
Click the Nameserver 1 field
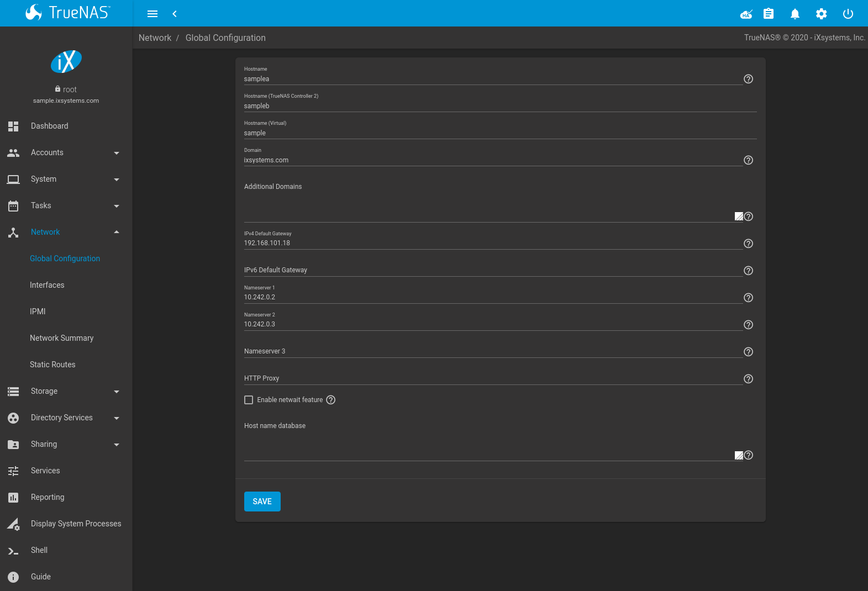(493, 297)
